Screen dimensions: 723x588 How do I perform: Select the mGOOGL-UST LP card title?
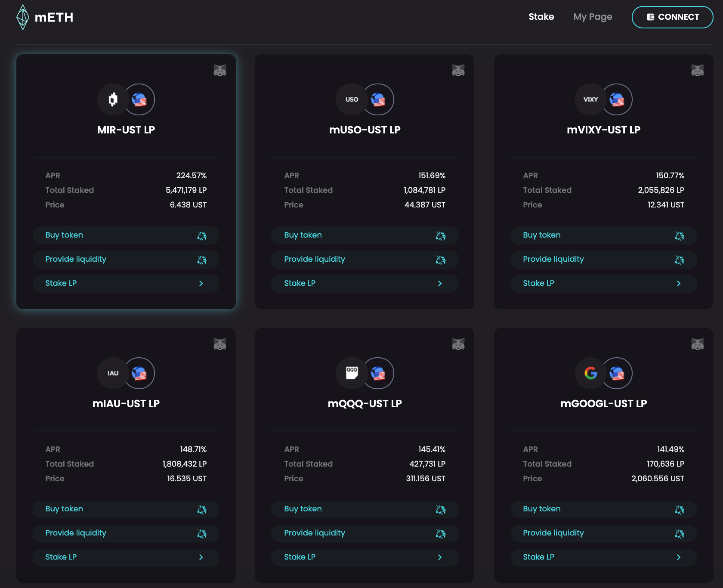pyautogui.click(x=604, y=404)
